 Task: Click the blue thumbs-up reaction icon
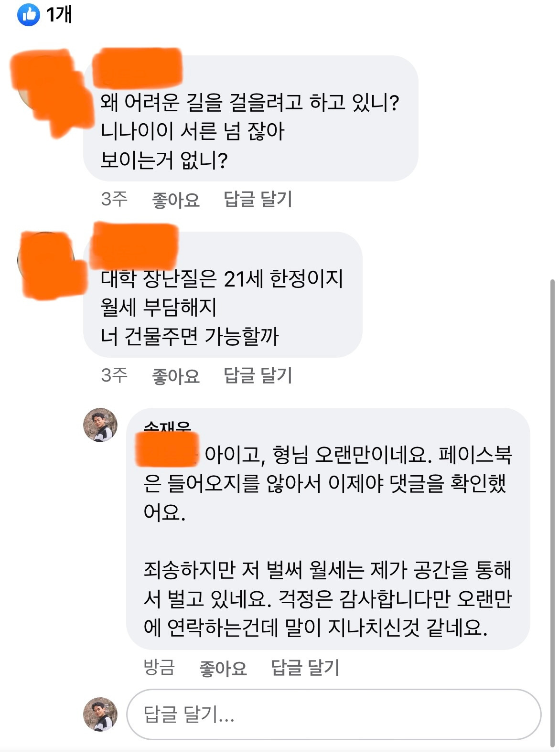pos(28,15)
